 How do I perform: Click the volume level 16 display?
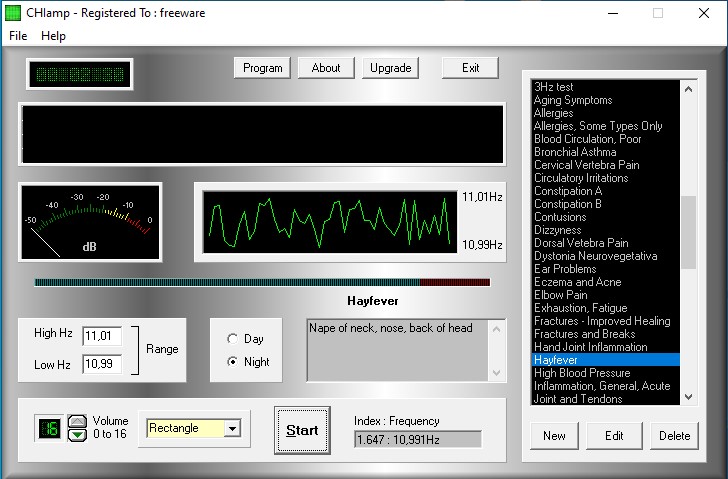49,429
